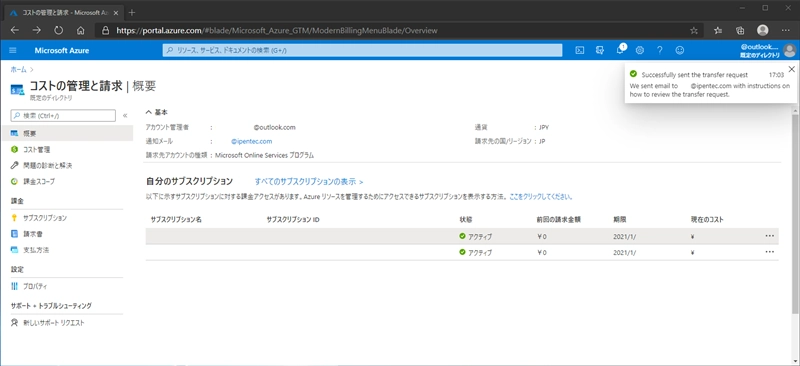Open the browser profile icon

click(x=763, y=30)
